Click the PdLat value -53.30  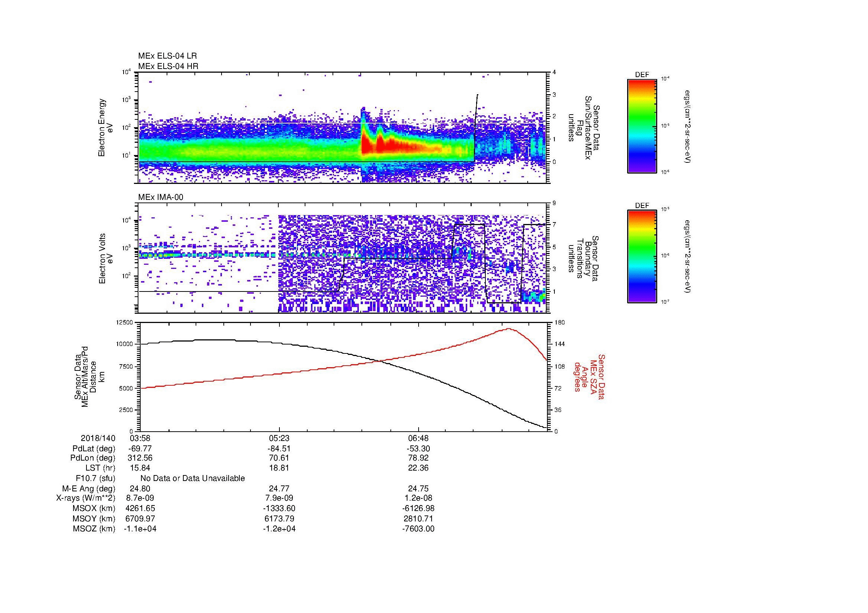[419, 449]
